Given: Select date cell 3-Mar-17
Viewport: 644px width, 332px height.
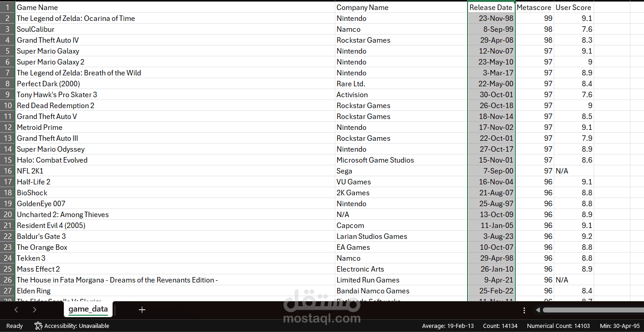Looking at the screenshot, I should click(491, 73).
